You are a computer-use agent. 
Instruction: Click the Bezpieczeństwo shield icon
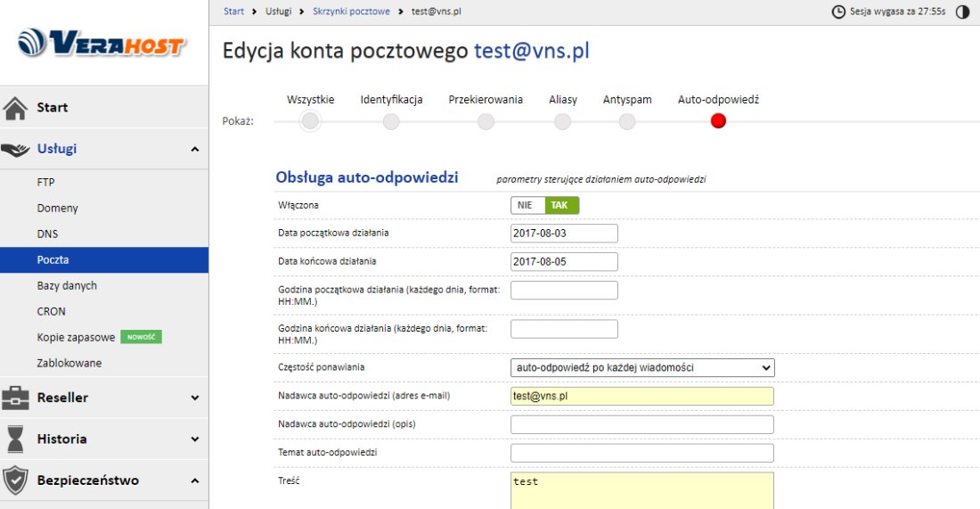coord(15,480)
